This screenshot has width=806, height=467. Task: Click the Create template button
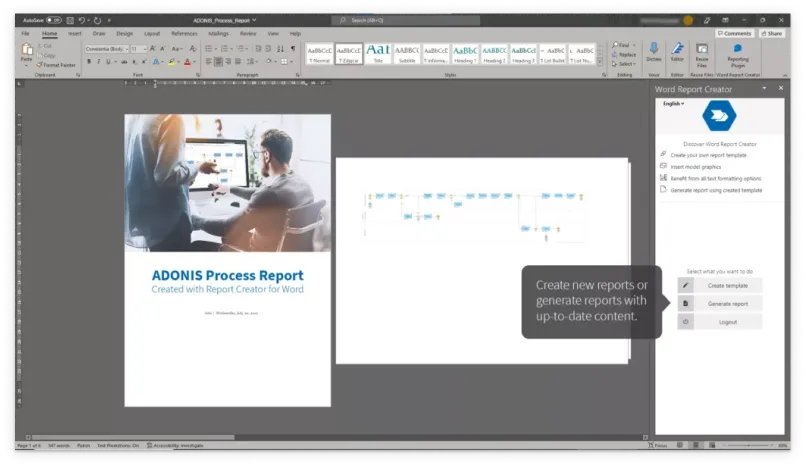tap(720, 285)
